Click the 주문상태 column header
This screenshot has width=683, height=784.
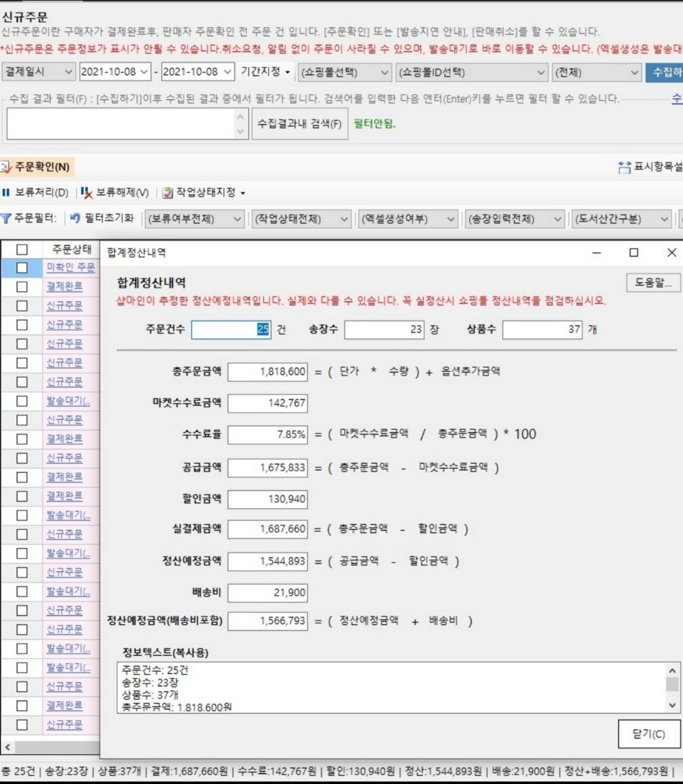click(72, 249)
